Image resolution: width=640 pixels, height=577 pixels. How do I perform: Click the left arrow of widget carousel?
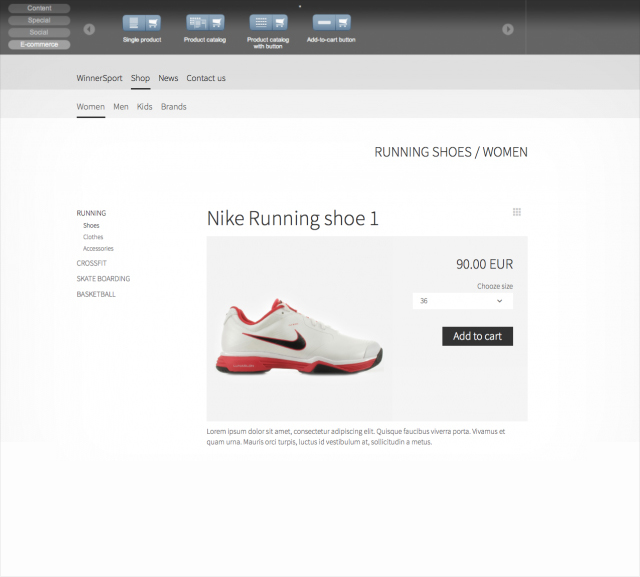click(89, 29)
